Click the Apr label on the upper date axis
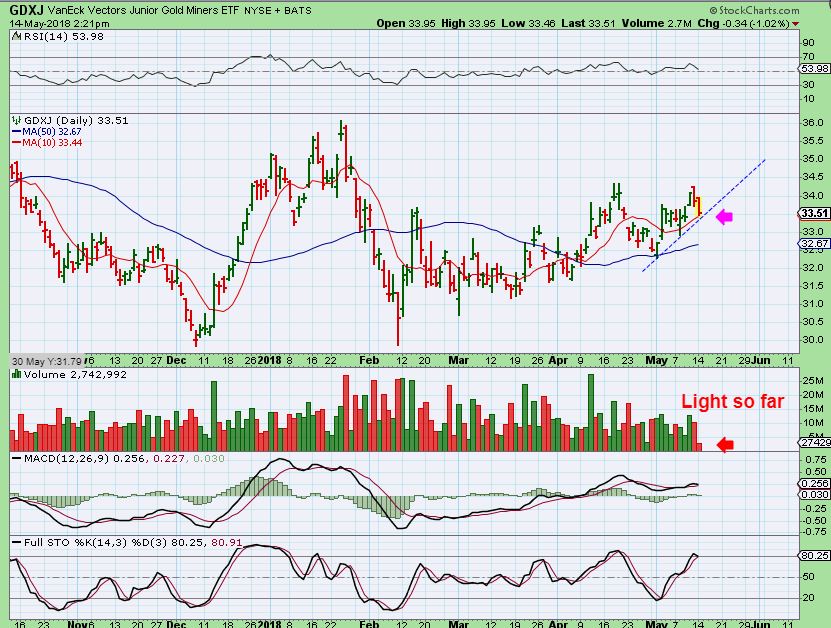 [x=558, y=360]
